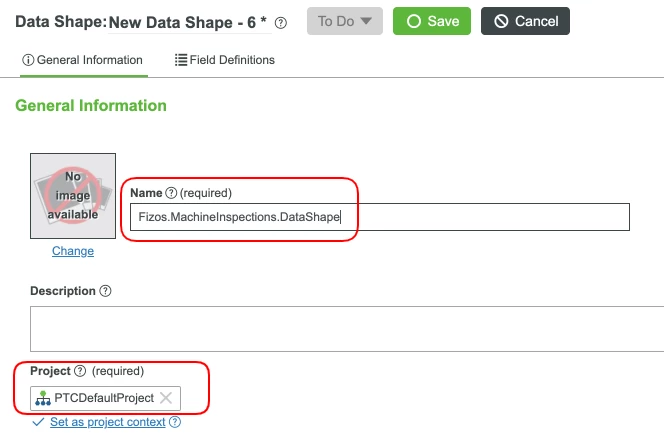Click the 'Set as project context' link
The width and height of the screenshot is (664, 443).
click(x=107, y=422)
